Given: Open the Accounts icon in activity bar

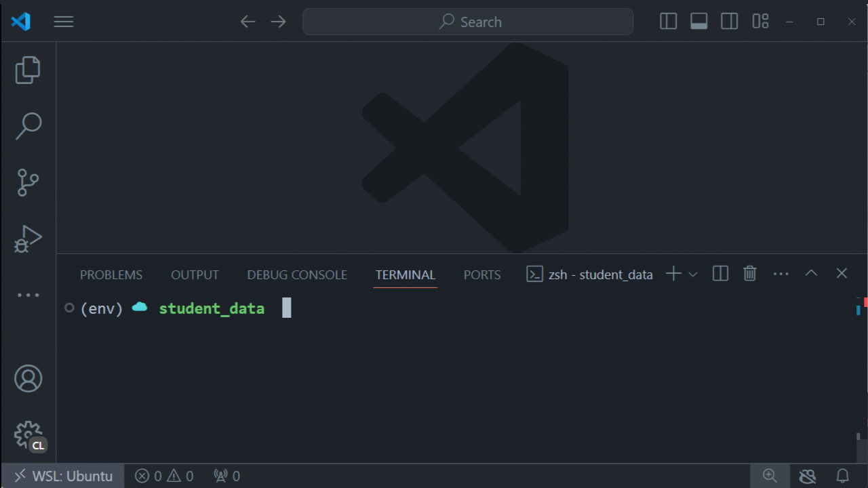Looking at the screenshot, I should 27,378.
